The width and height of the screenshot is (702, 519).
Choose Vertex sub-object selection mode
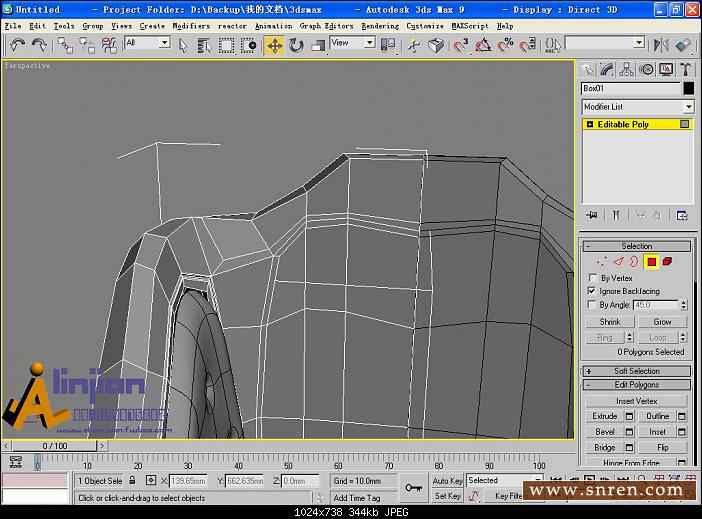click(x=602, y=261)
